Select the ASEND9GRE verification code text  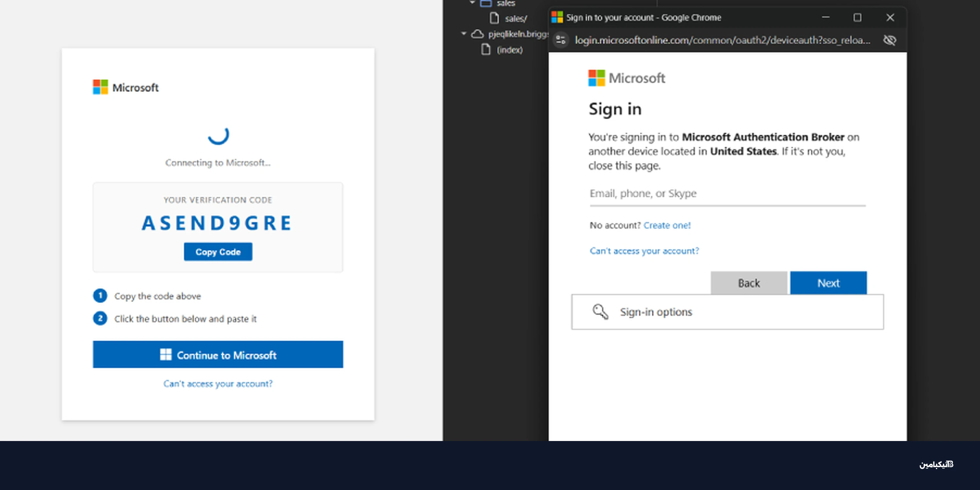217,223
